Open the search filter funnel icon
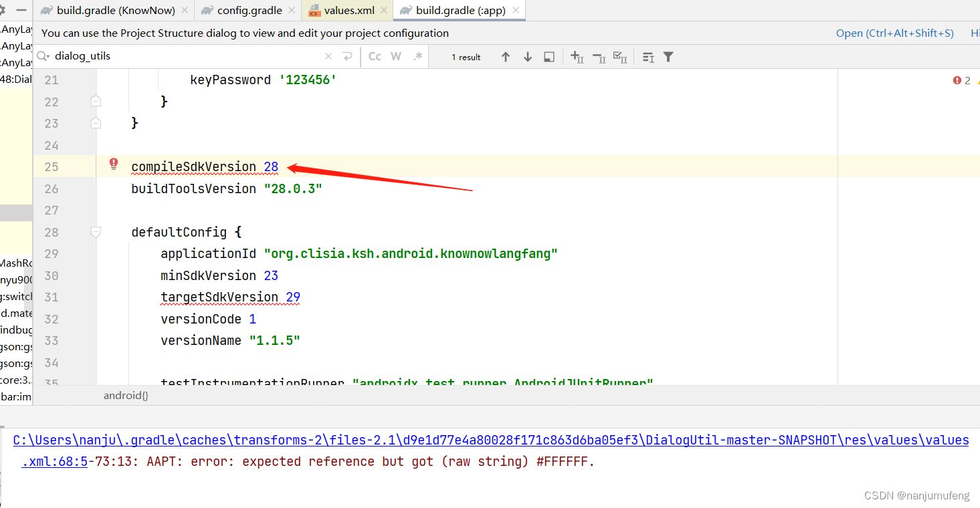 pyautogui.click(x=668, y=57)
